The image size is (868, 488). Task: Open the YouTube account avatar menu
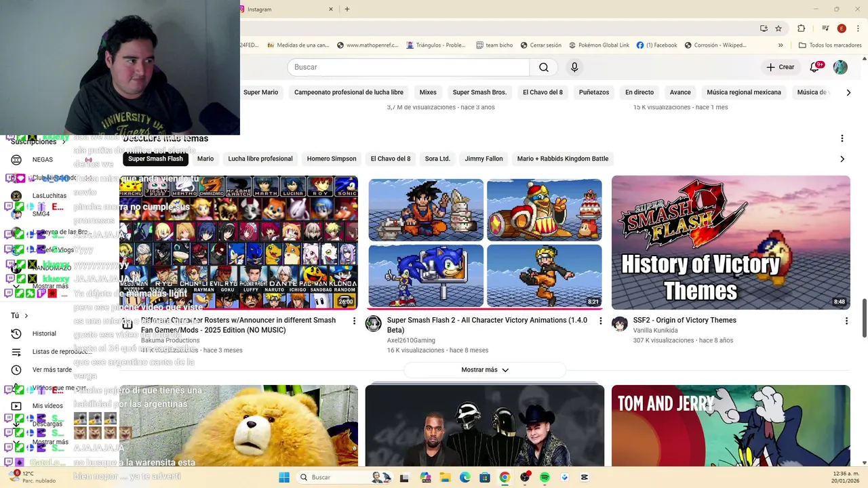840,67
